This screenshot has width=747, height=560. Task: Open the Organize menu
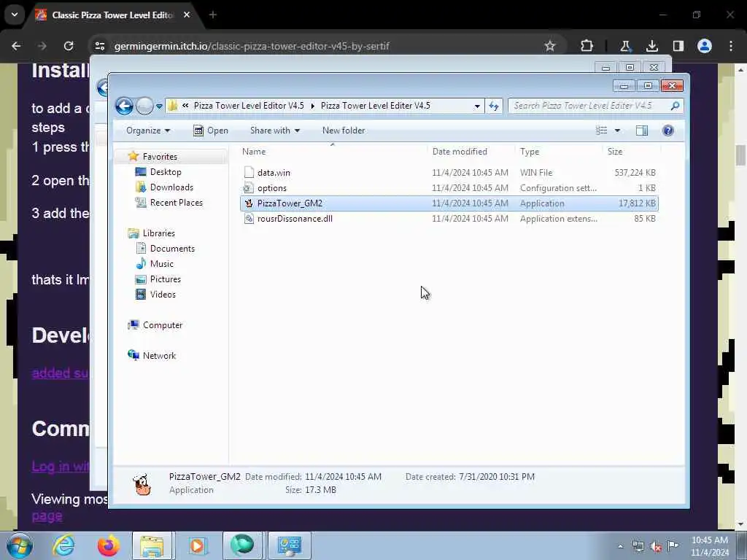click(147, 131)
